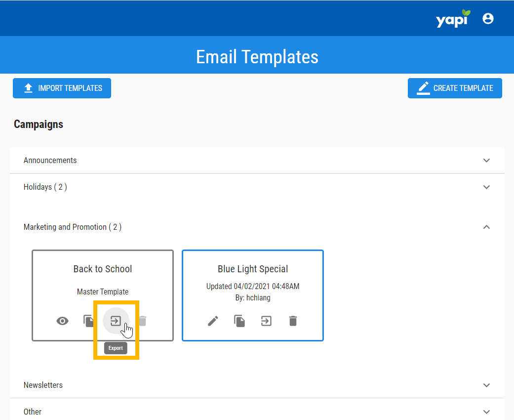Click the Updated 04/02/2021 04:48AM text
Viewport: 514px width, 420px height.
coord(253,286)
